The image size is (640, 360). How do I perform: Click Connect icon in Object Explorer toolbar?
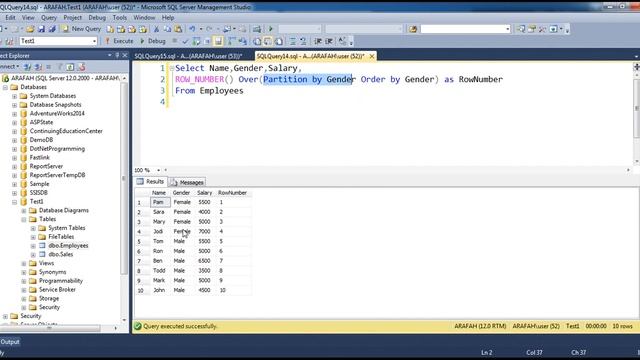(x=27, y=67)
